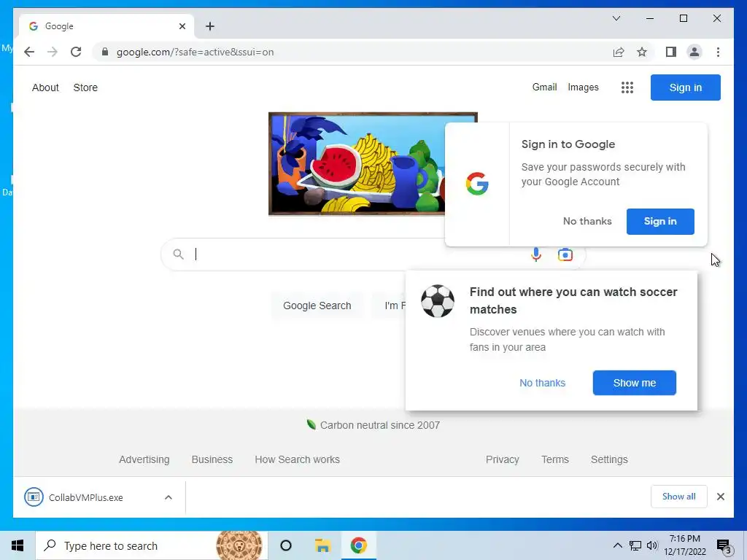
Task: Go back using the browser back arrow
Action: pos(29,52)
